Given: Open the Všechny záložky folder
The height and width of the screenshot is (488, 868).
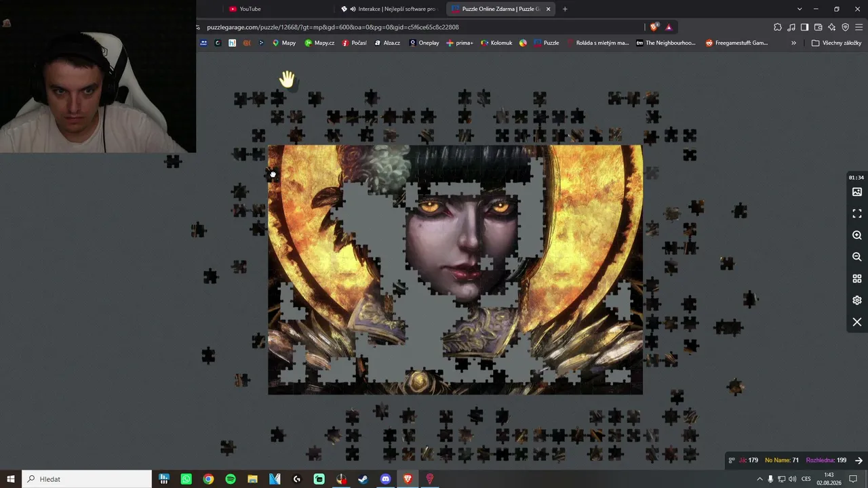Looking at the screenshot, I should click(x=836, y=43).
